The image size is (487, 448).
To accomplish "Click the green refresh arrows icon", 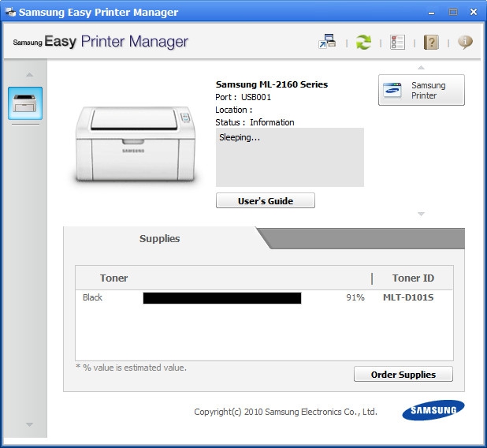I will pos(363,42).
